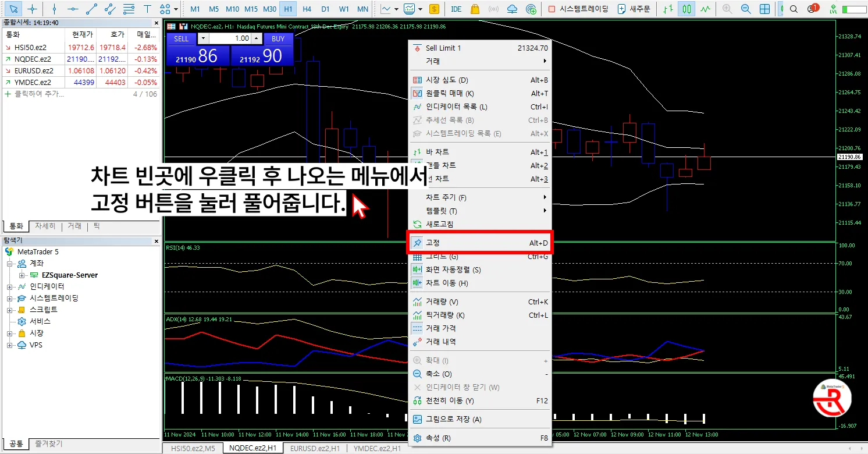Click 클릭하여 추가 to add symbol
Screen dimensions: 868x454
(39, 94)
